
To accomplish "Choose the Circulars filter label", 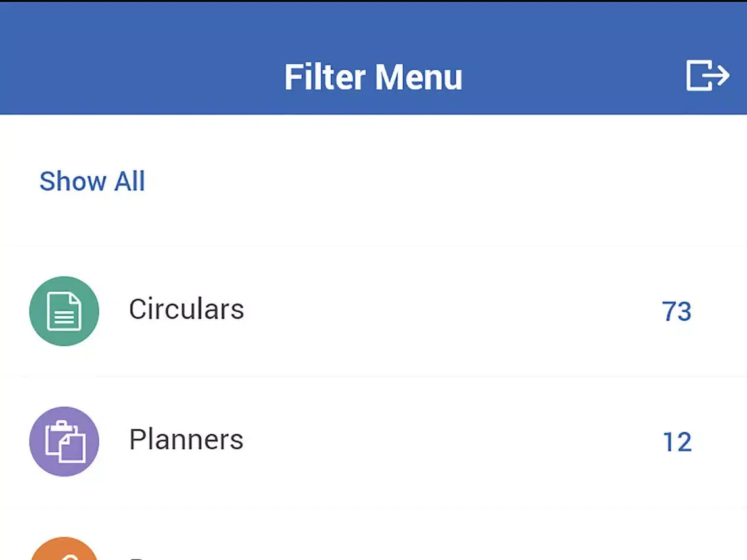I will 186,310.
